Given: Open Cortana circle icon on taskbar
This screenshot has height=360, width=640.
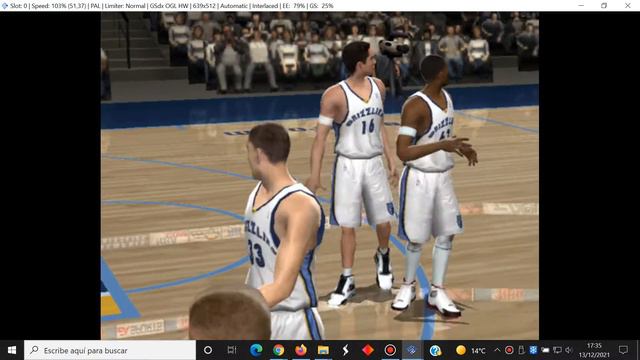Looking at the screenshot, I should tap(208, 350).
